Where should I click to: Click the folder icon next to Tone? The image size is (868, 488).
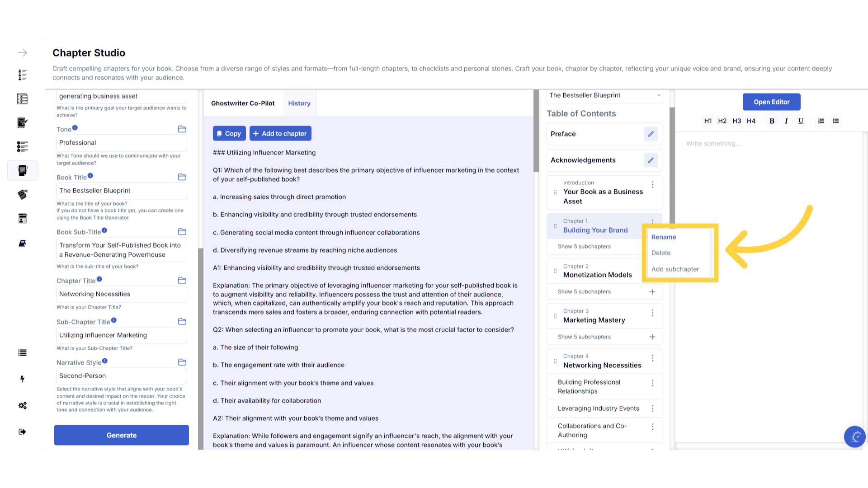182,129
